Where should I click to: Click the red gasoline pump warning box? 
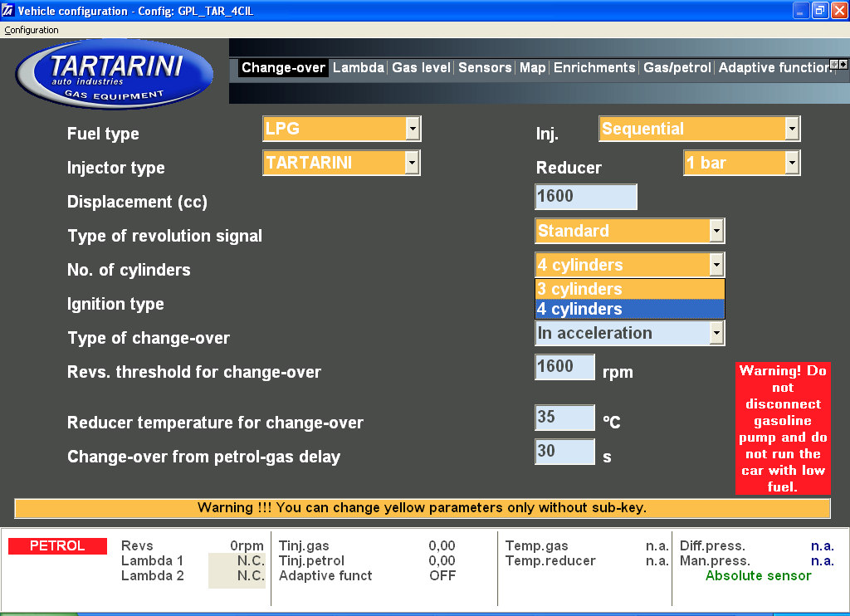pyautogui.click(x=783, y=428)
